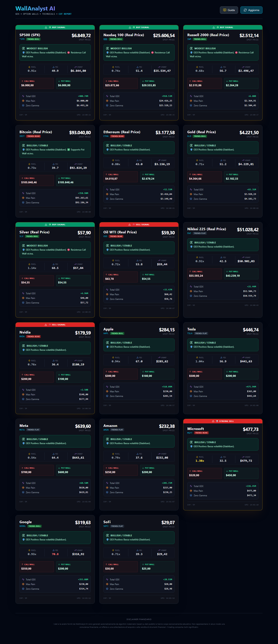Click the Guida button
The width and height of the screenshot is (278, 644).
(x=229, y=10)
